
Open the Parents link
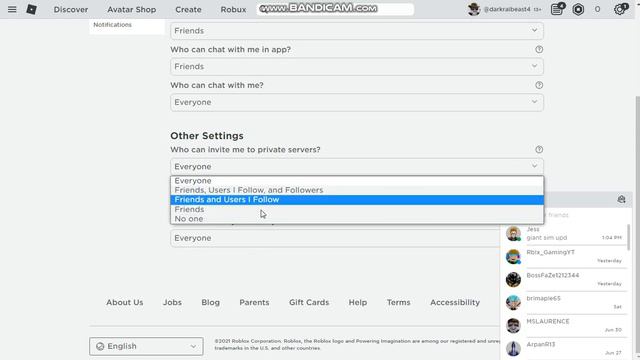pos(254,302)
